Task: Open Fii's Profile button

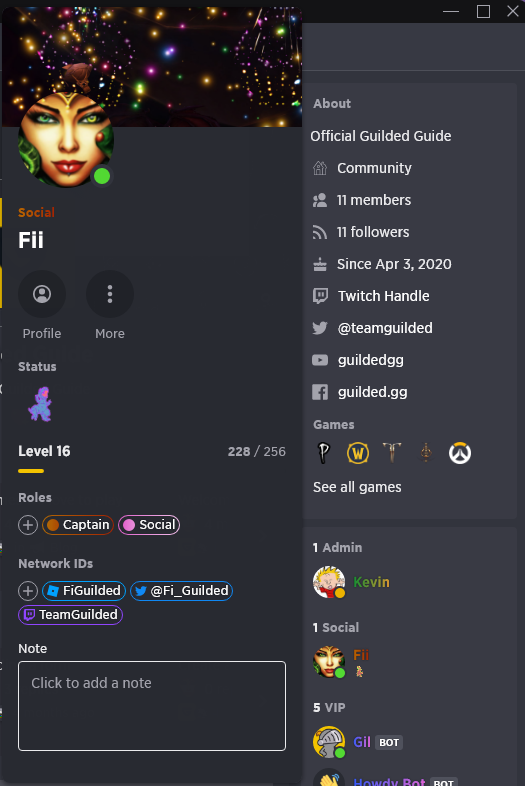Action: click(x=42, y=294)
